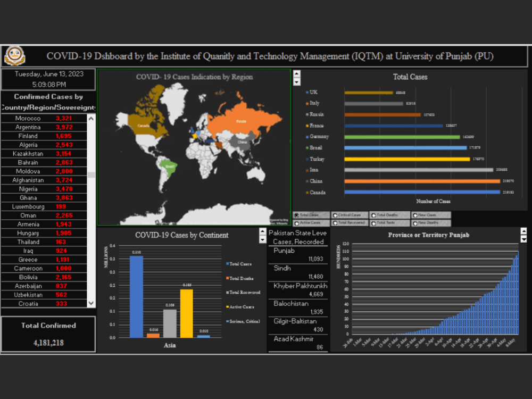Select the Active Cases radio button

[x=298, y=222]
